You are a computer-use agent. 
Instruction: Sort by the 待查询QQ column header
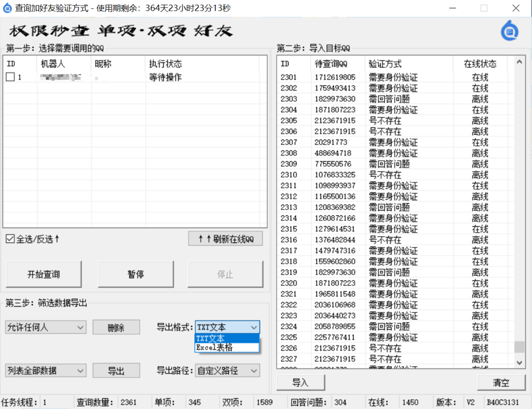338,64
